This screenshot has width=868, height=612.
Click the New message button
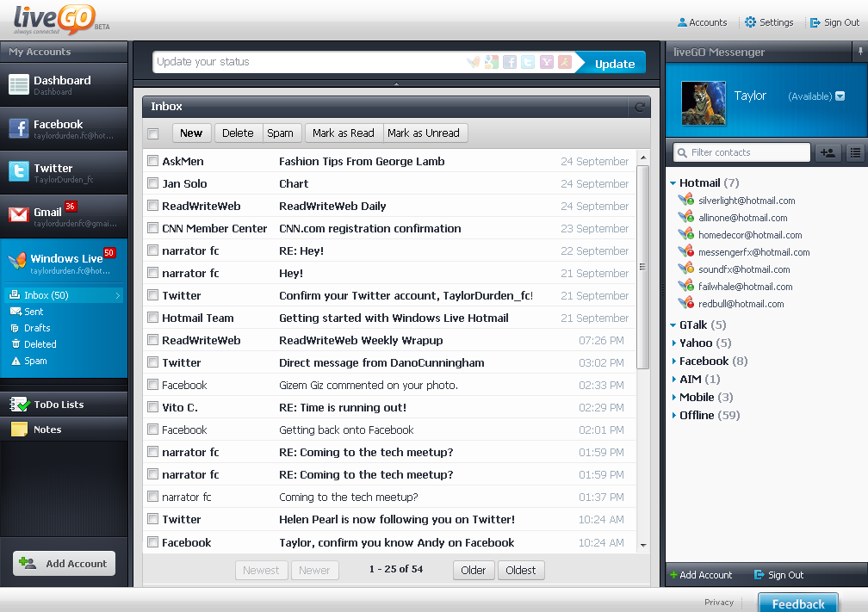[x=191, y=133]
